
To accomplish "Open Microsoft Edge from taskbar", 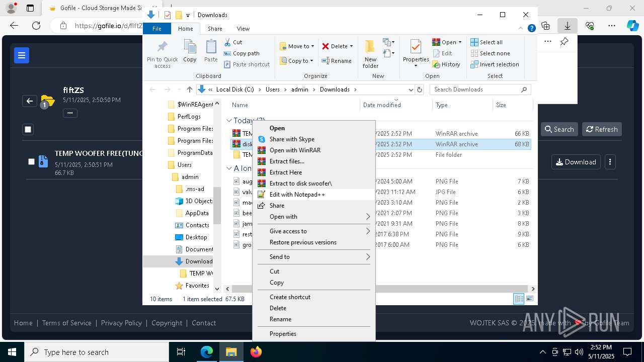I will coord(207,352).
